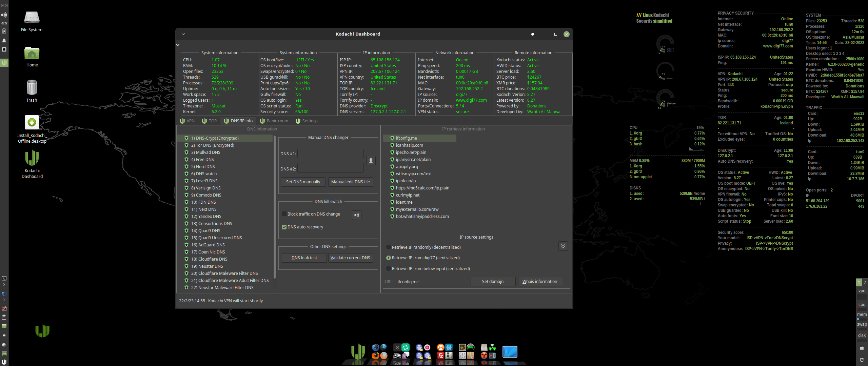
Task: Open the Trash desktop icon
Action: tap(32, 91)
